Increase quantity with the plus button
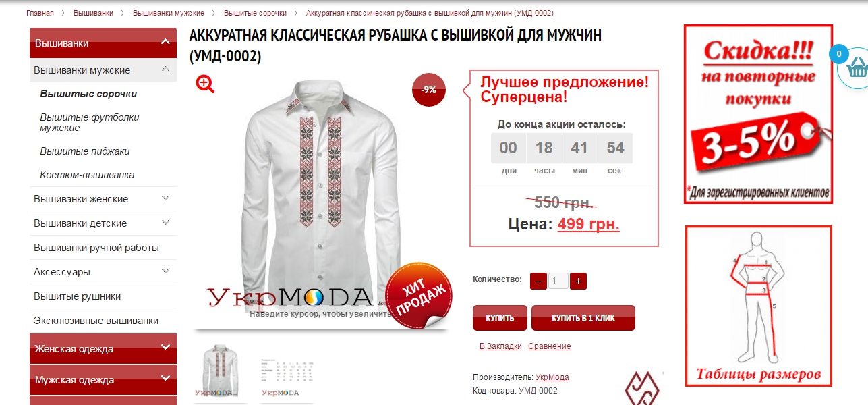868x405 pixels. tap(579, 281)
